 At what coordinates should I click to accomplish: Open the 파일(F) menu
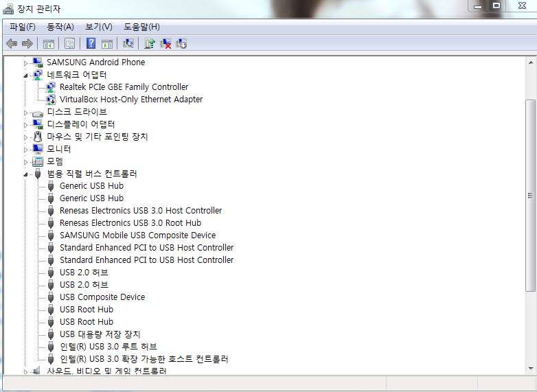(x=22, y=27)
